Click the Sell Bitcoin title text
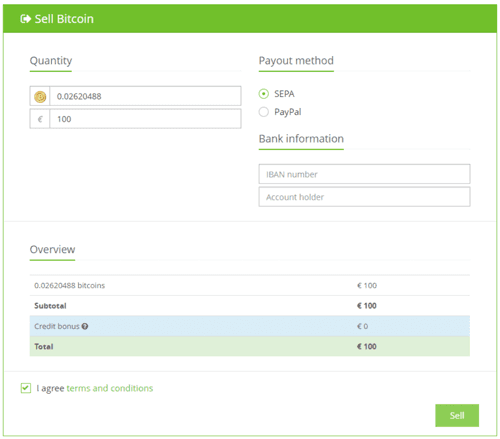 click(x=64, y=19)
